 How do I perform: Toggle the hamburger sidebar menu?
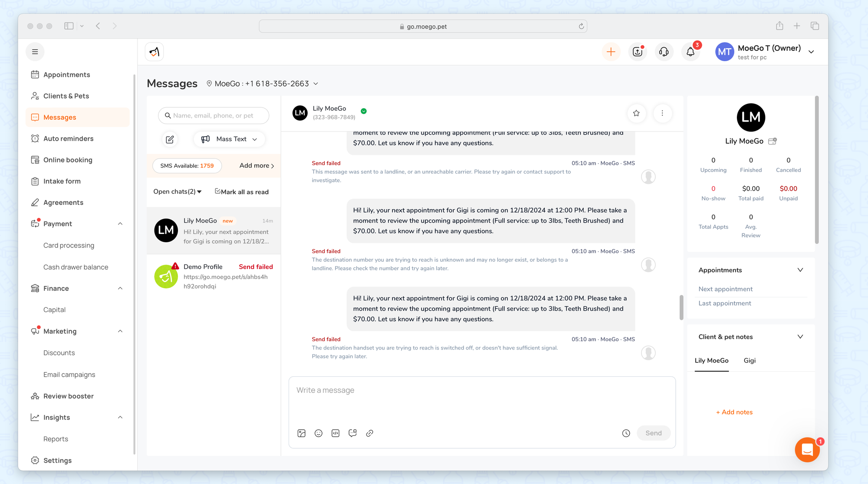click(35, 52)
